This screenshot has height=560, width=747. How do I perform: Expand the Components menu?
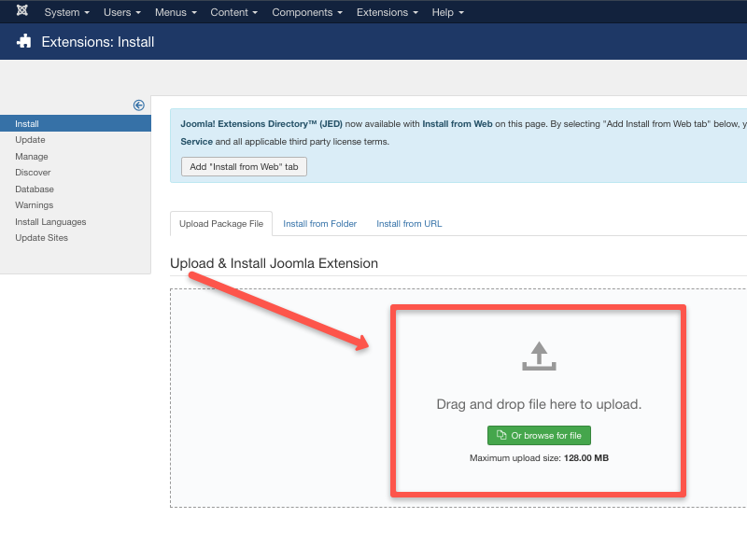pos(306,12)
